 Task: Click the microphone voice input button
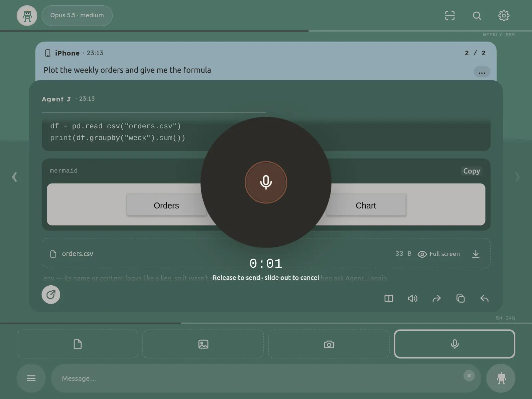[455, 344]
